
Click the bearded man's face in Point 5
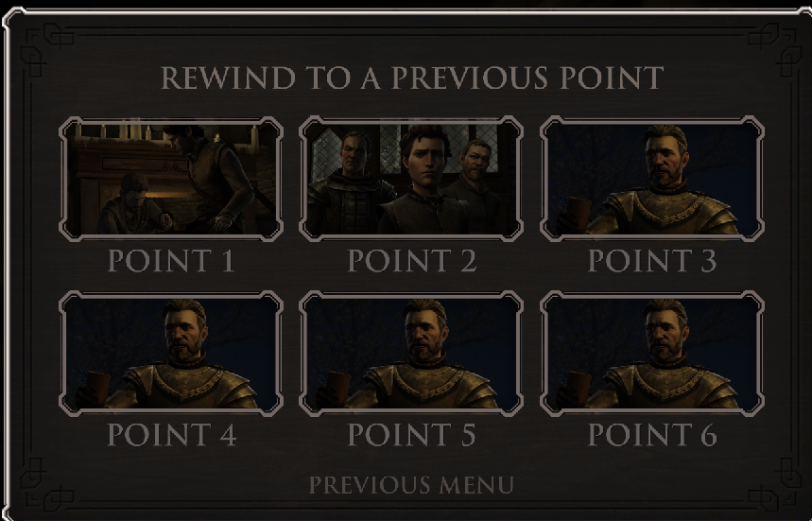[424, 333]
